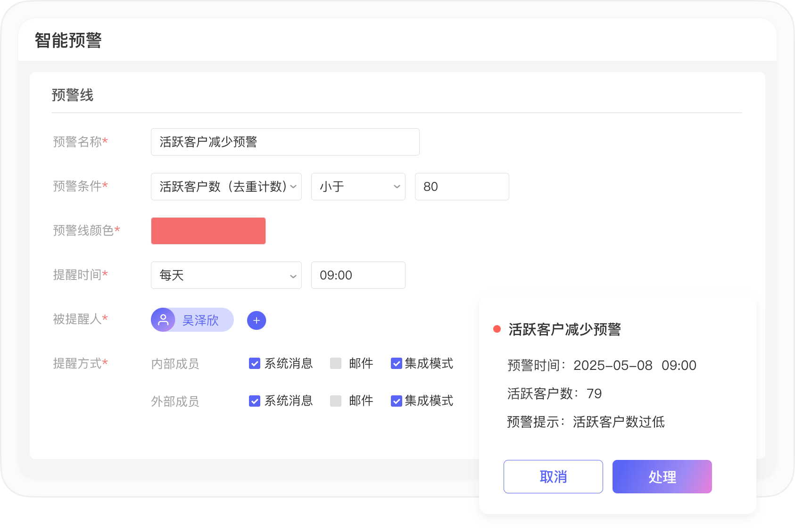Enable 邮件 checkbox for 内部成员
This screenshot has width=795, height=532.
[x=336, y=363]
